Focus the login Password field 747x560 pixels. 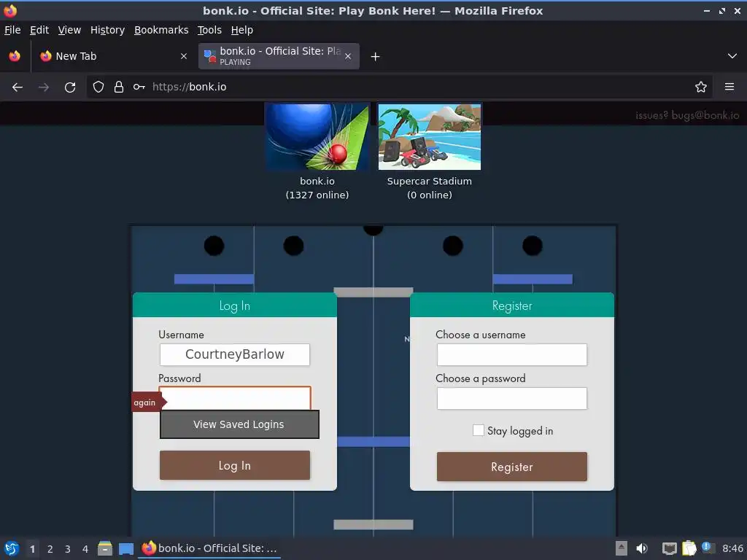(x=235, y=398)
